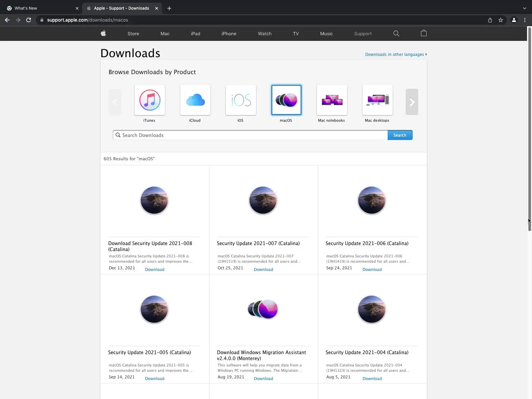Image resolution: width=532 pixels, height=399 pixels.
Task: Focus the Search Downloads input field
Action: 250,135
